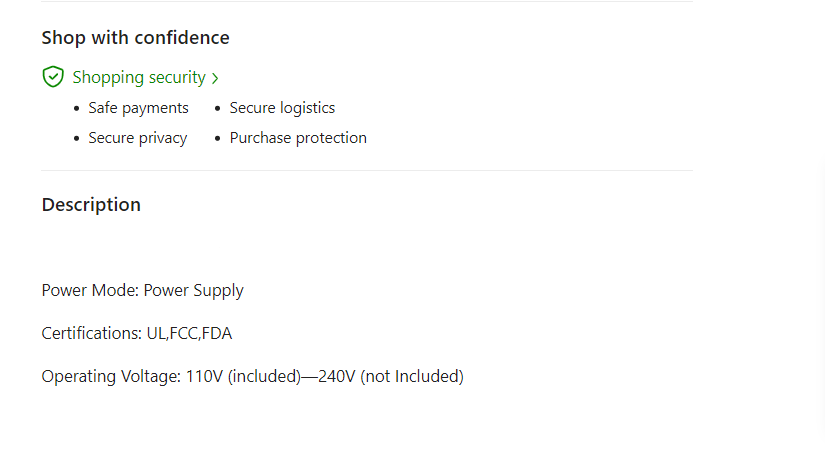Click the green shield checkmark icon

tap(53, 77)
